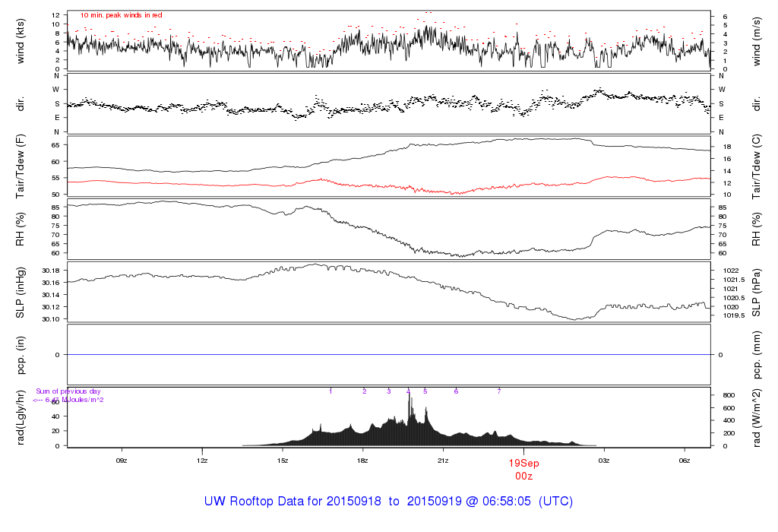The height and width of the screenshot is (532, 778).
Task: Select the 'wind (kts)' axis label
Action: coord(21,41)
